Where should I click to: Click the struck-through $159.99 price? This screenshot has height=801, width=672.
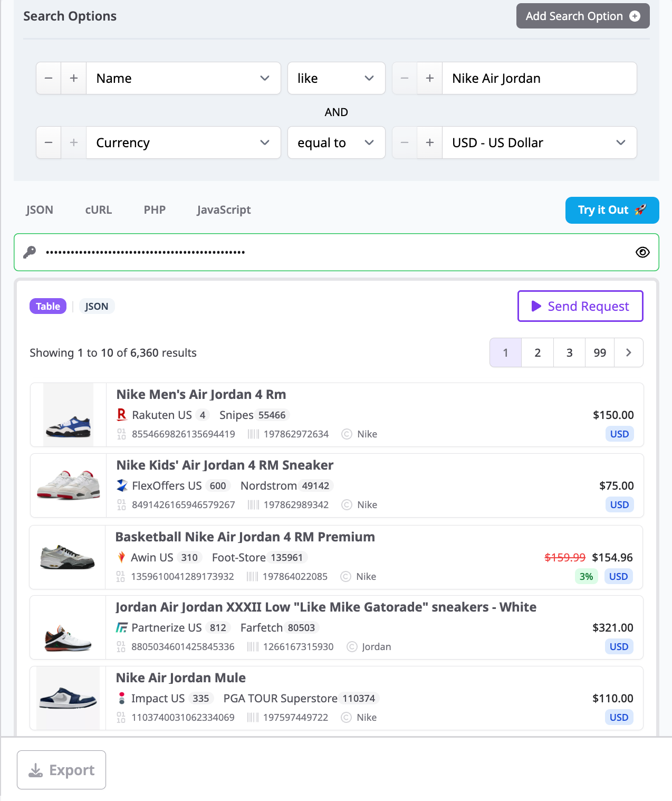coord(565,557)
